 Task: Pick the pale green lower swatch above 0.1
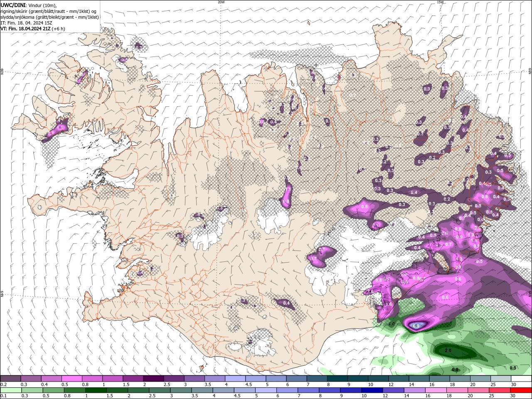click(11, 390)
